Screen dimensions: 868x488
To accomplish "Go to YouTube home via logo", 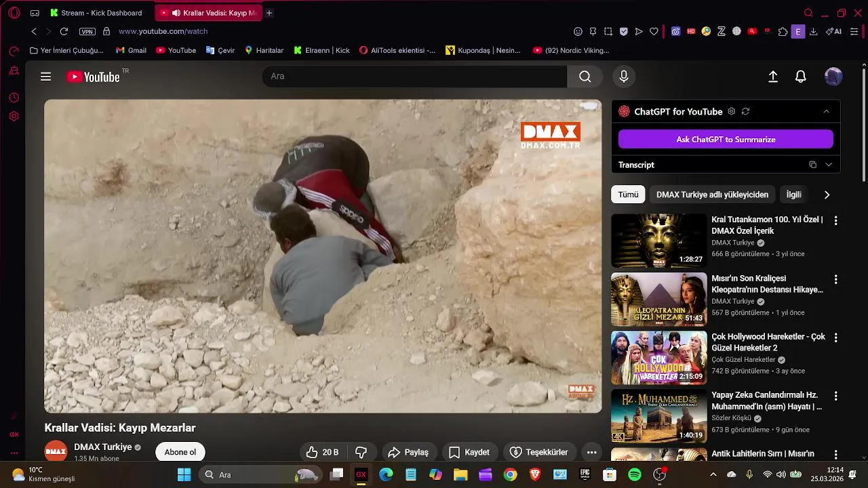I will (x=93, y=77).
